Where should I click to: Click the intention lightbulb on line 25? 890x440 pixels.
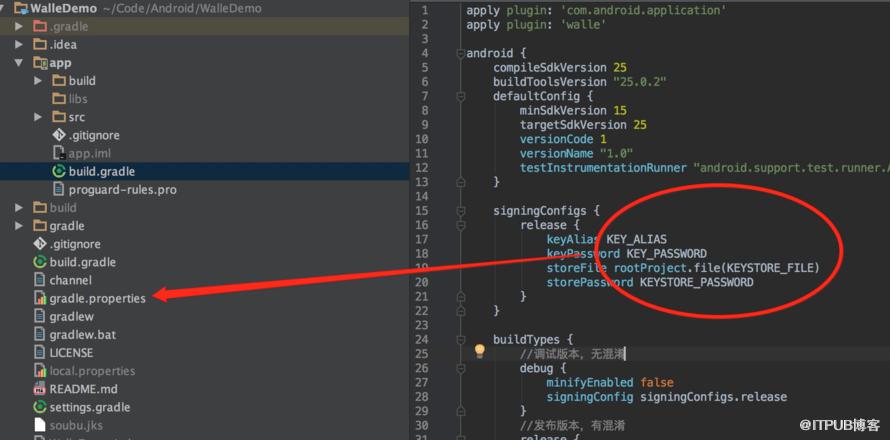(480, 351)
